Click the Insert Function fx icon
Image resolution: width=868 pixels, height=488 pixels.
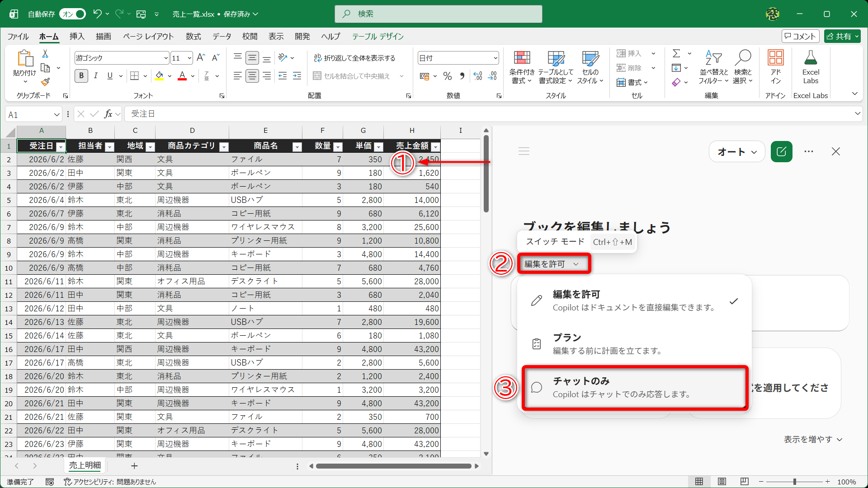coord(108,114)
